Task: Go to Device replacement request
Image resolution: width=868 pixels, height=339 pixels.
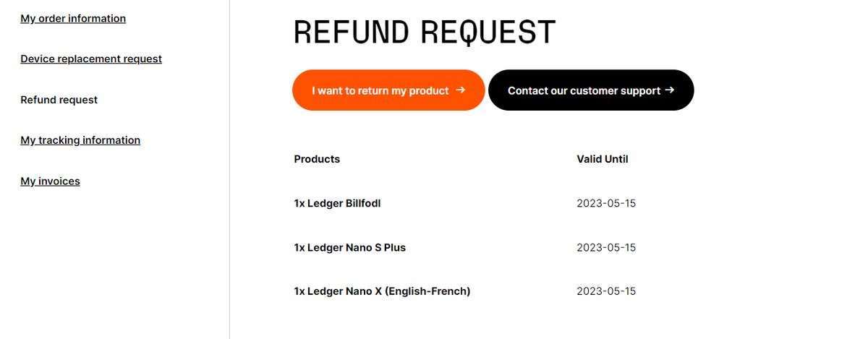Action: (x=91, y=59)
